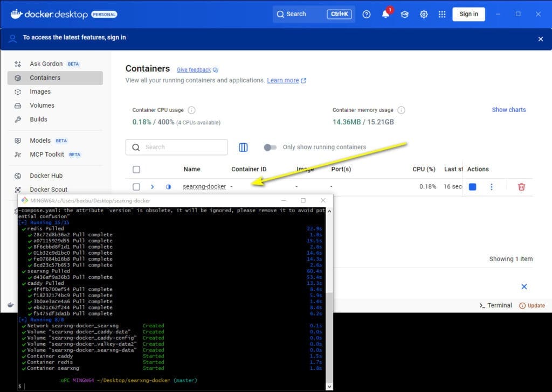The image size is (552, 392).
Task: Close the MINGW64 terminal window
Action: [x=323, y=200]
